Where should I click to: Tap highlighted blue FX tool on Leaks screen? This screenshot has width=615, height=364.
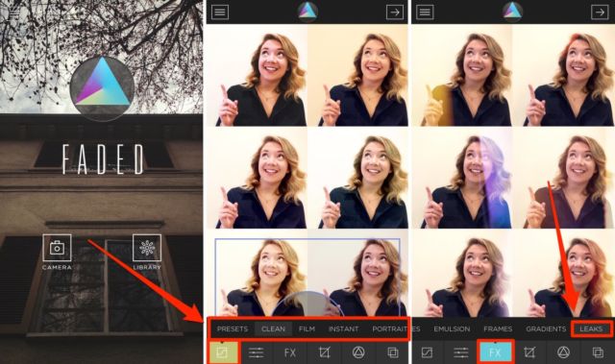496,352
